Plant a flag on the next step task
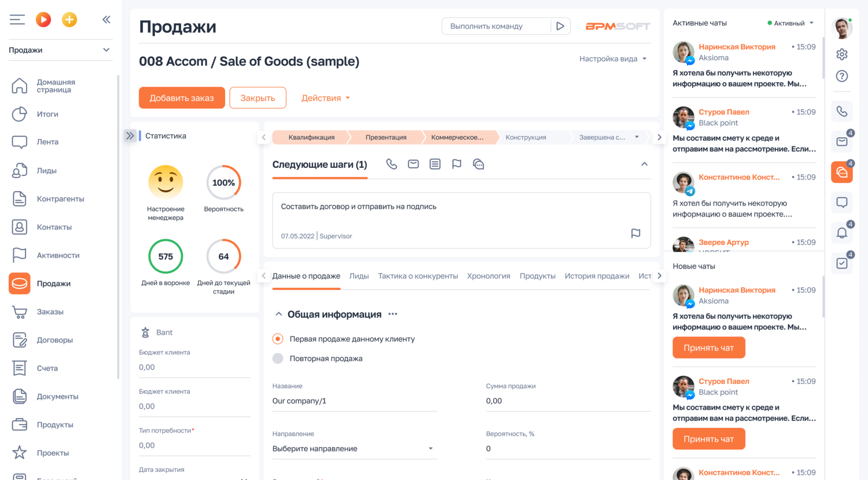This screenshot has width=868, height=480. [x=635, y=233]
